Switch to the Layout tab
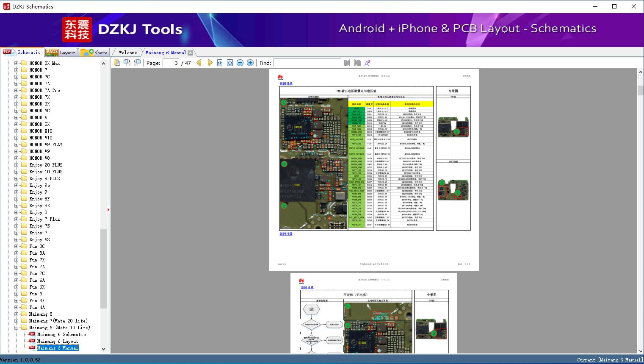Screen dimensions: 644x364 click(61, 53)
